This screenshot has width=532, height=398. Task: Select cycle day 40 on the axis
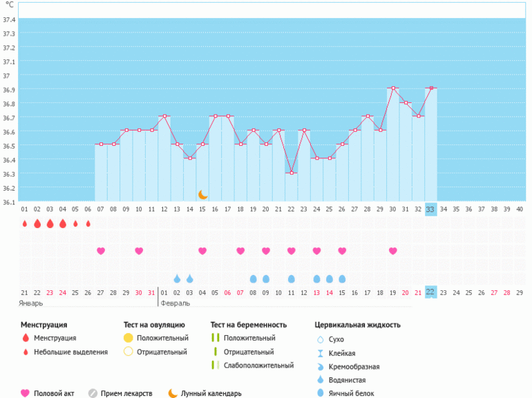pos(520,209)
